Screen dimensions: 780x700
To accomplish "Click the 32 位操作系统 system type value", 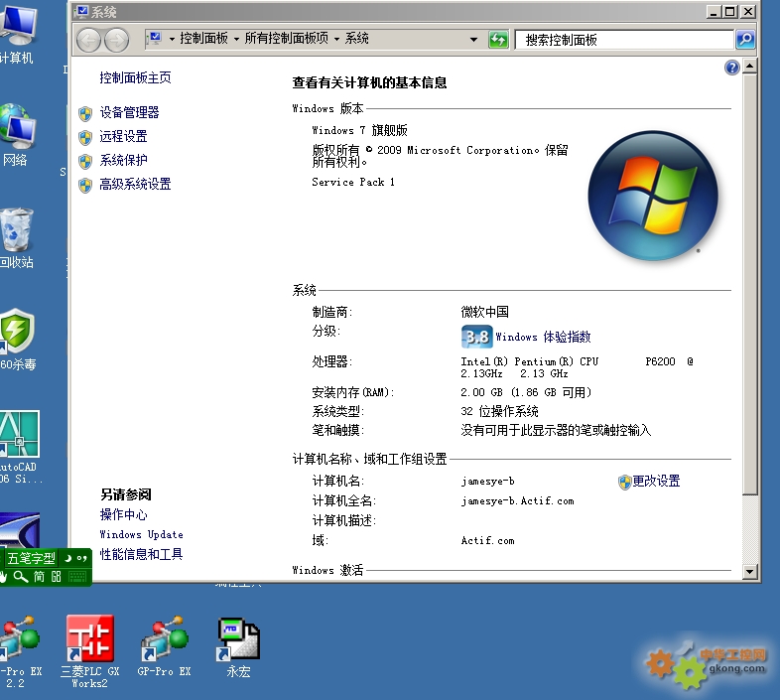I will [499, 411].
